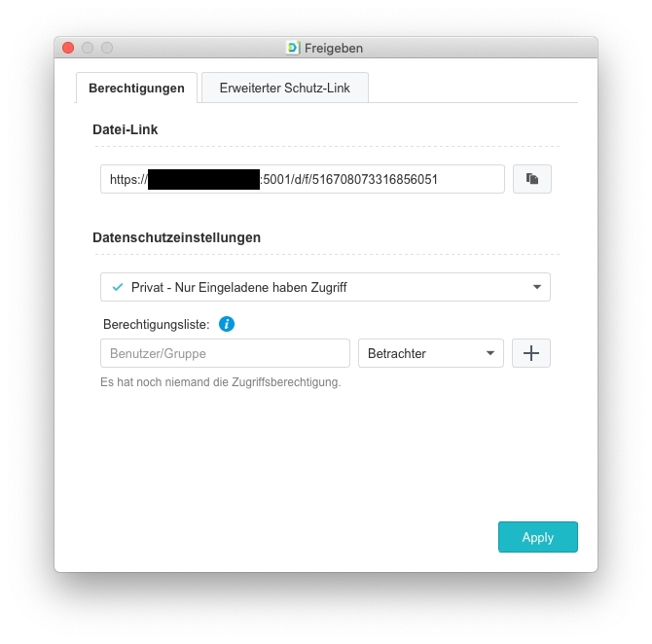Open the Erweiterter Schutz-Link tab
Screen dimensions: 652x644
coord(285,88)
